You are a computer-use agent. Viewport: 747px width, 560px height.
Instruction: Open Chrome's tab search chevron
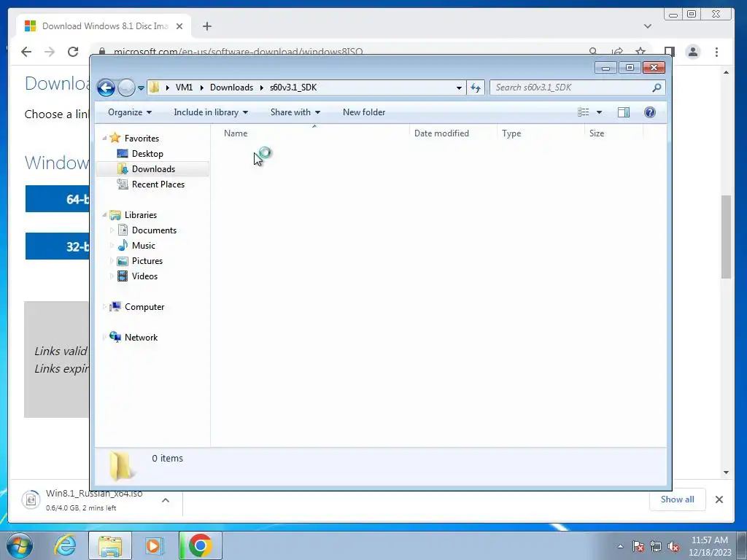click(648, 26)
